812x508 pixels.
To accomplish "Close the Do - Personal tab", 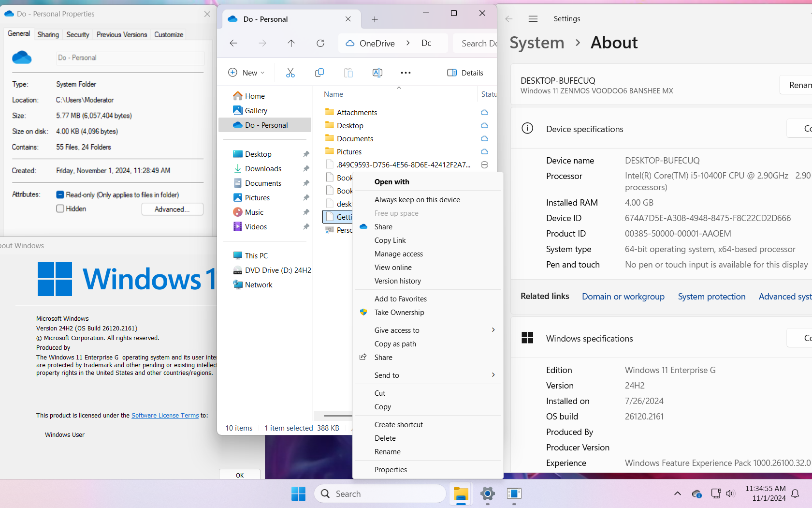I will click(348, 19).
